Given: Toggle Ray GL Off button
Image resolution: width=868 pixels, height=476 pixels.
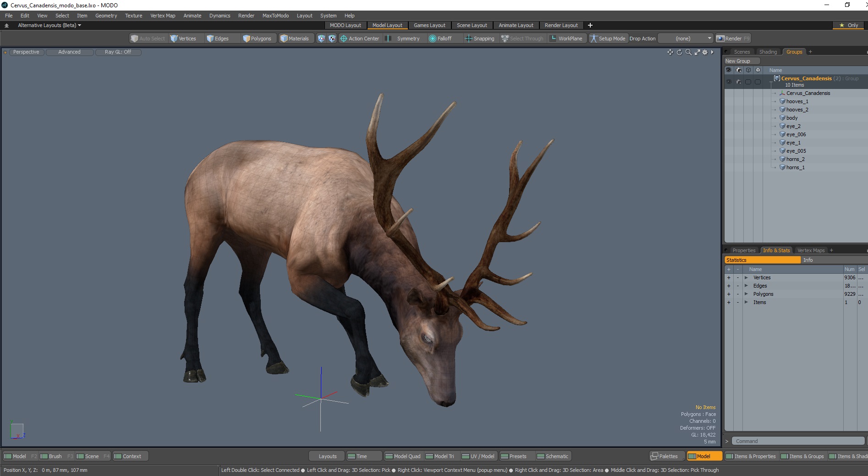Looking at the screenshot, I should click(118, 52).
